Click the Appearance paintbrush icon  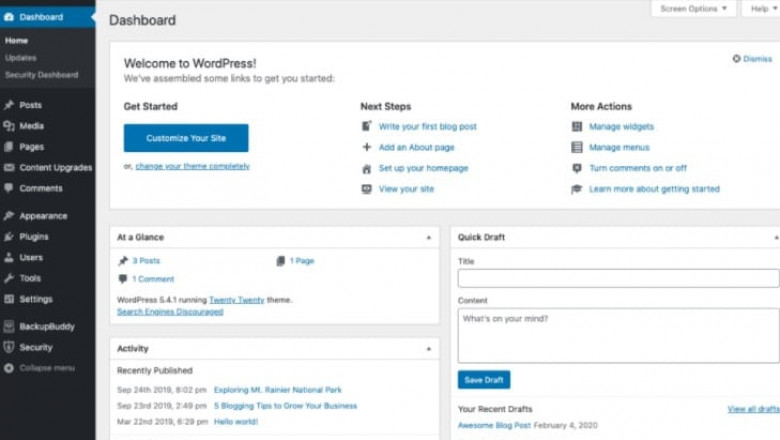[x=10, y=216]
